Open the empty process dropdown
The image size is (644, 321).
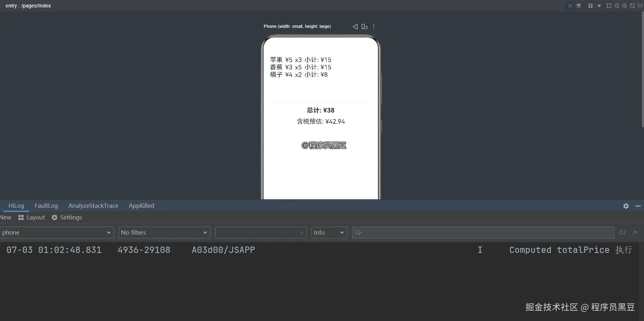(x=261, y=232)
